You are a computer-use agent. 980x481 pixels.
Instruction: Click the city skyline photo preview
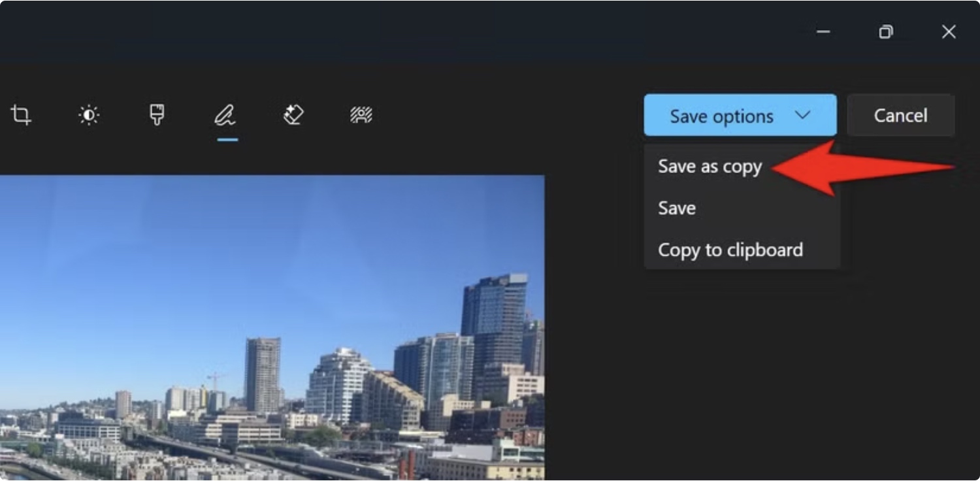click(272, 327)
